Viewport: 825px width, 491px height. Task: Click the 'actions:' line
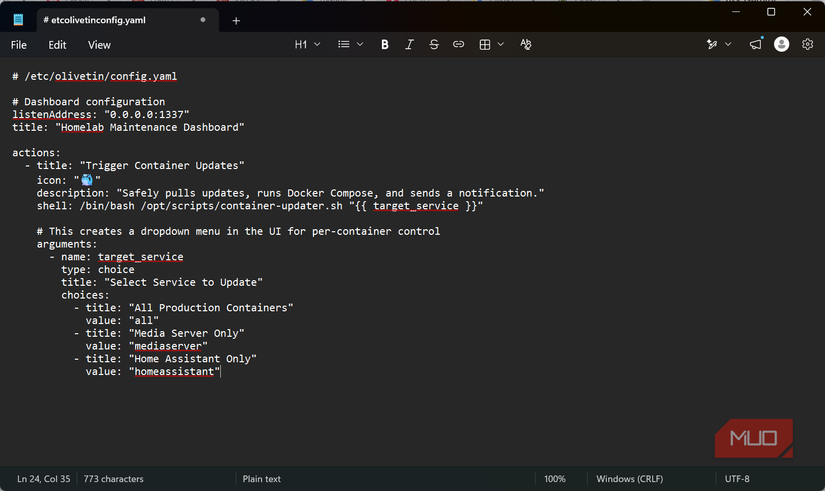[36, 153]
